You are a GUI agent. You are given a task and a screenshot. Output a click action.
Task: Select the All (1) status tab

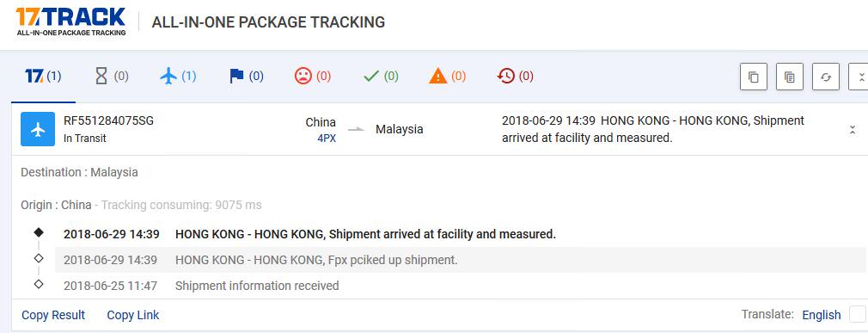43,77
